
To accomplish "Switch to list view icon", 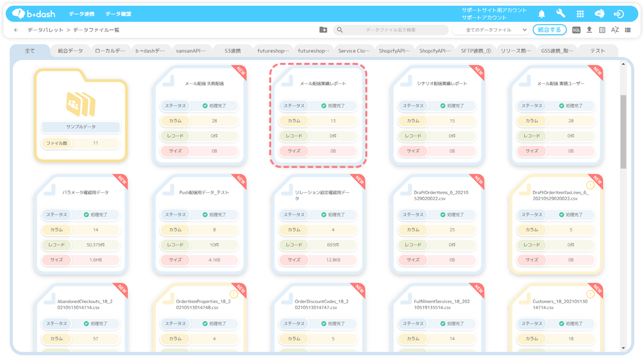I will pyautogui.click(x=627, y=30).
